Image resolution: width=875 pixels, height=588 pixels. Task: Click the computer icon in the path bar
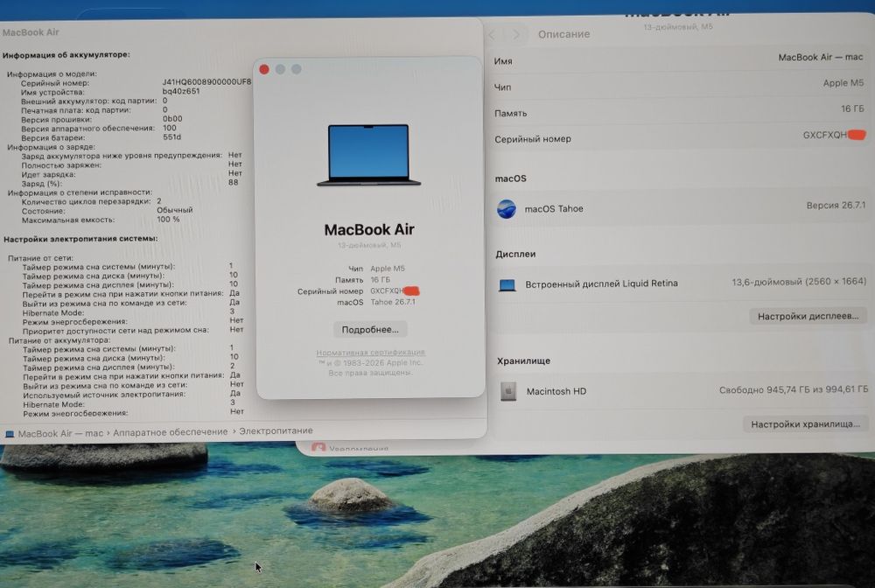pyautogui.click(x=10, y=434)
